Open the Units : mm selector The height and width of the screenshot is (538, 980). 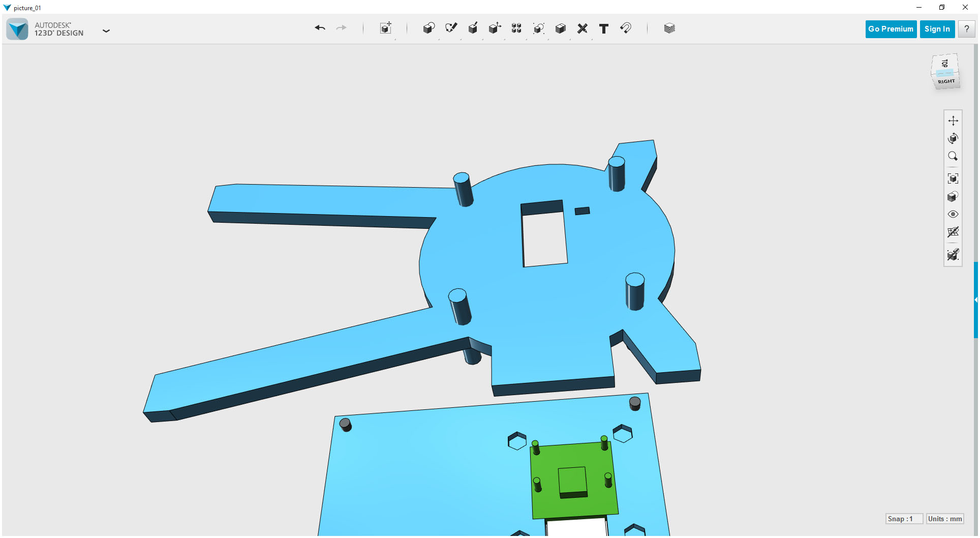tap(944, 519)
